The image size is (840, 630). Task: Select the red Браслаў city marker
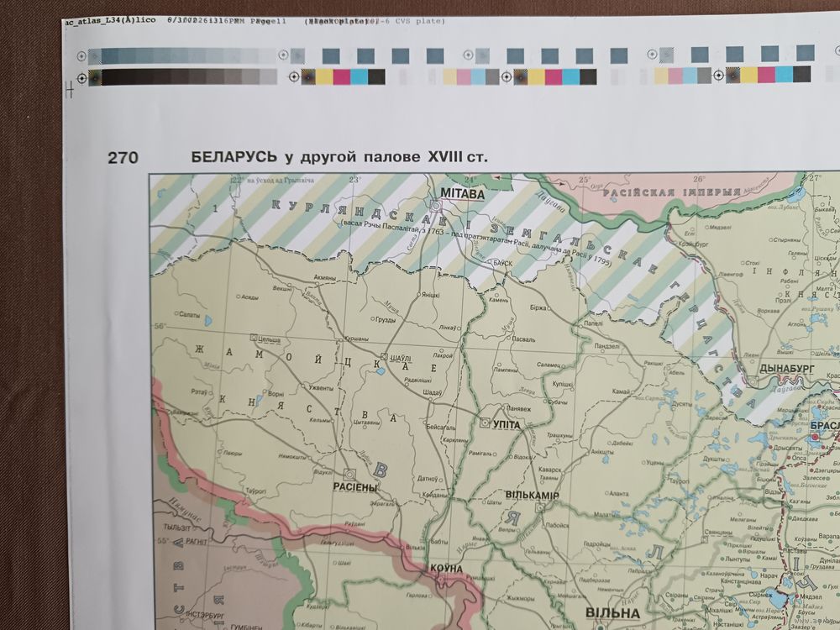click(x=813, y=438)
